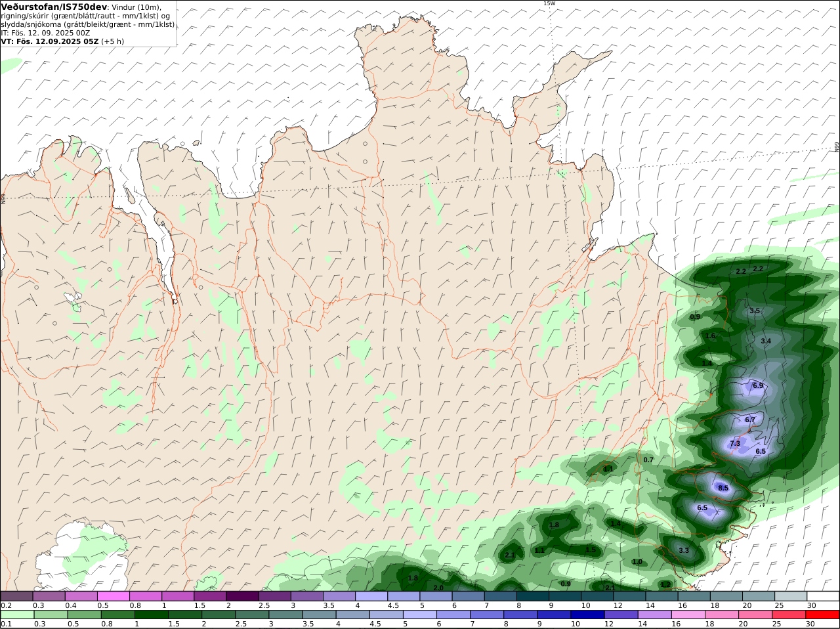Select the 2.0 precipitation value on the map
This screenshot has height=629, width=840.
click(438, 588)
